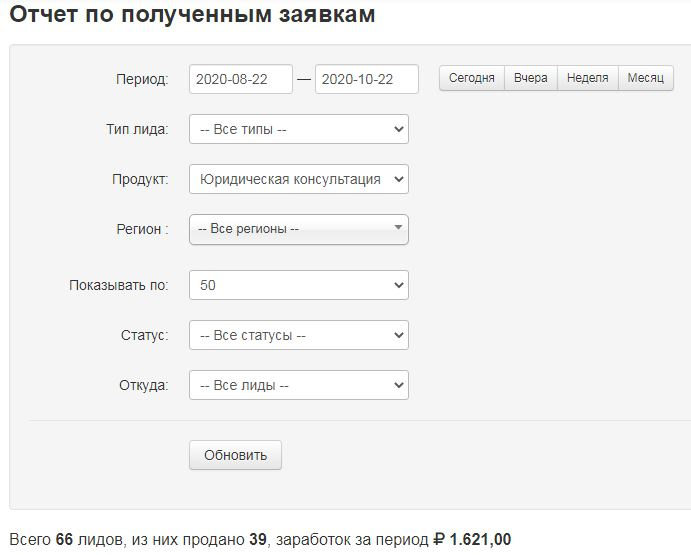Expand the Продукт dropdown showing Юридическая консультация
Screen dimensions: 691x555
[298, 179]
